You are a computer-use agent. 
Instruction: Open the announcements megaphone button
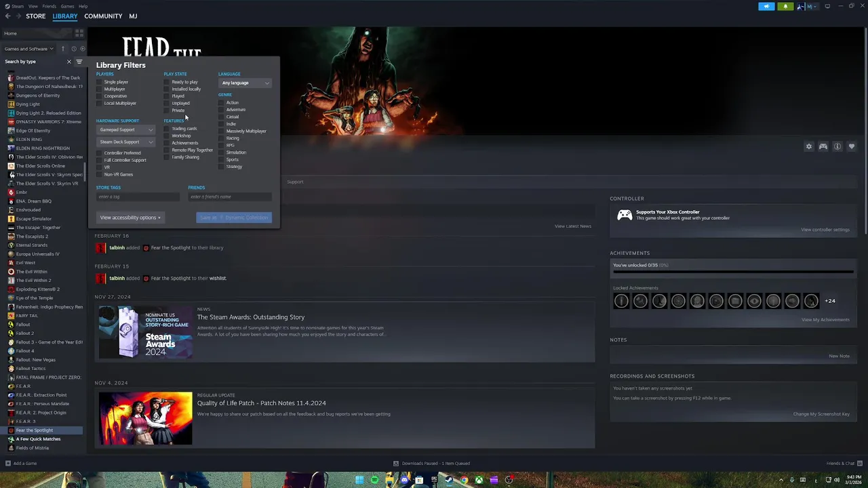766,7
